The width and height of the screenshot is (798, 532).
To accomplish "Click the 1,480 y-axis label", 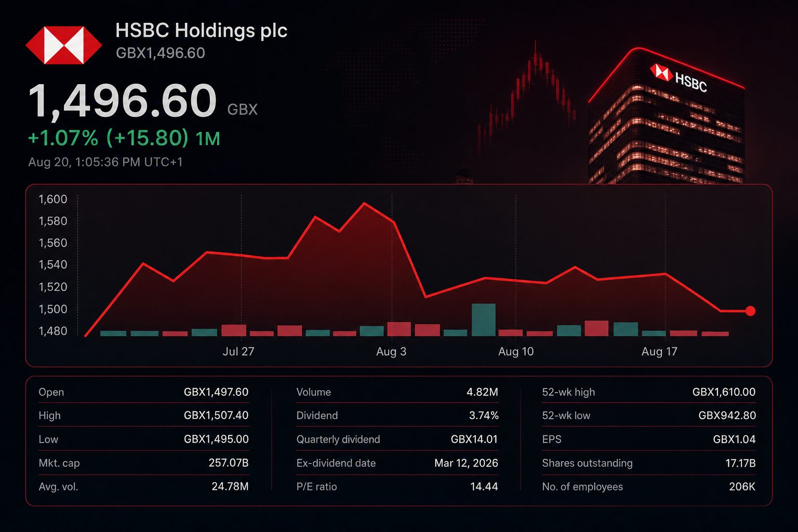I will 53,331.
